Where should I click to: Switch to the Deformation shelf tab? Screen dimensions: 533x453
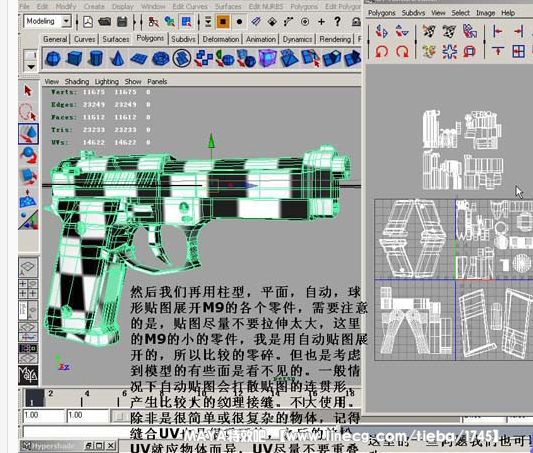(221, 39)
